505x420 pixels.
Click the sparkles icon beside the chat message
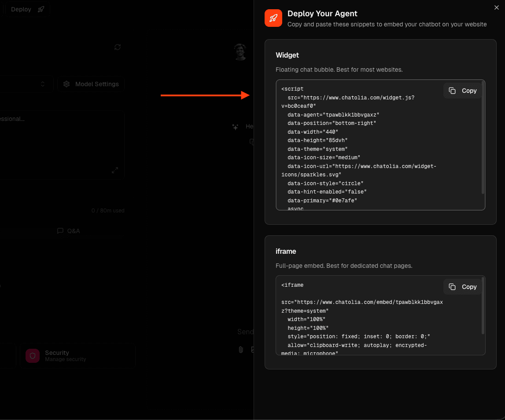(x=236, y=127)
